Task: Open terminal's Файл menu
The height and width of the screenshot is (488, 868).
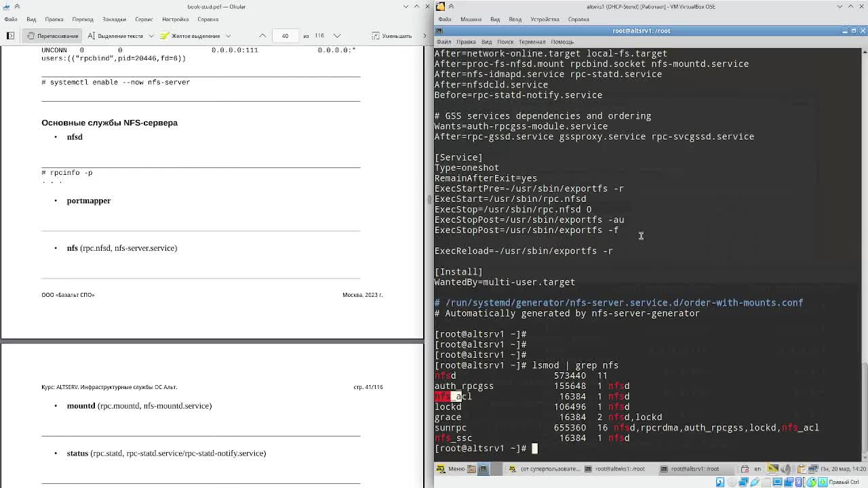Action: [443, 42]
